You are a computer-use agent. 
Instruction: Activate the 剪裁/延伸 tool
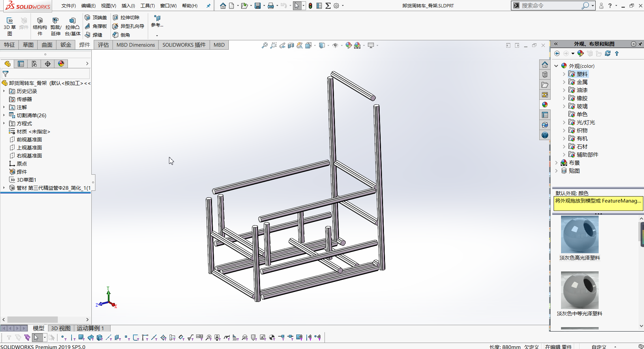point(56,27)
